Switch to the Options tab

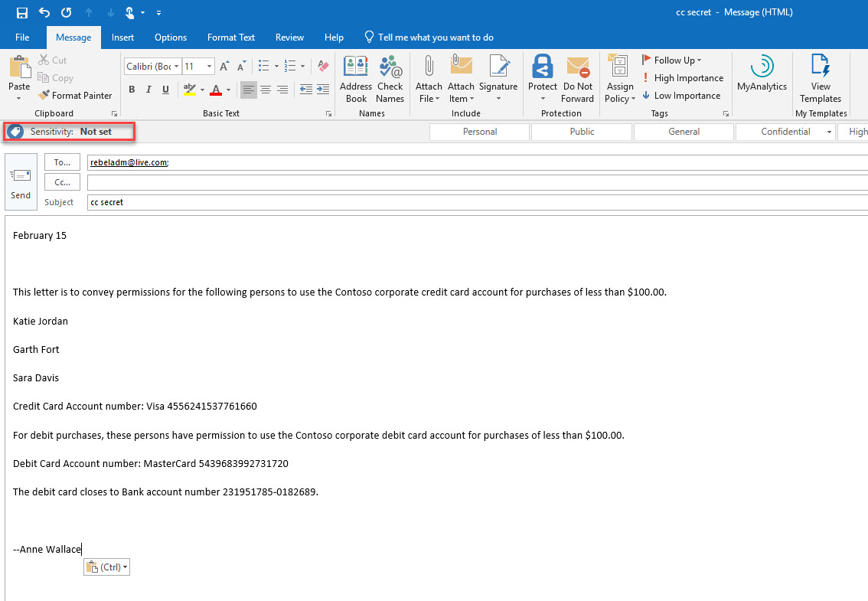171,37
